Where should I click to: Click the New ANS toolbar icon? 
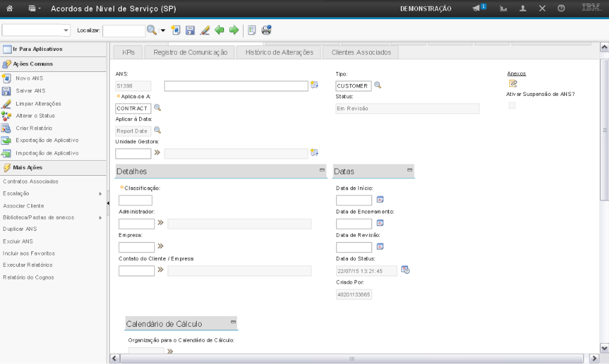pos(176,30)
